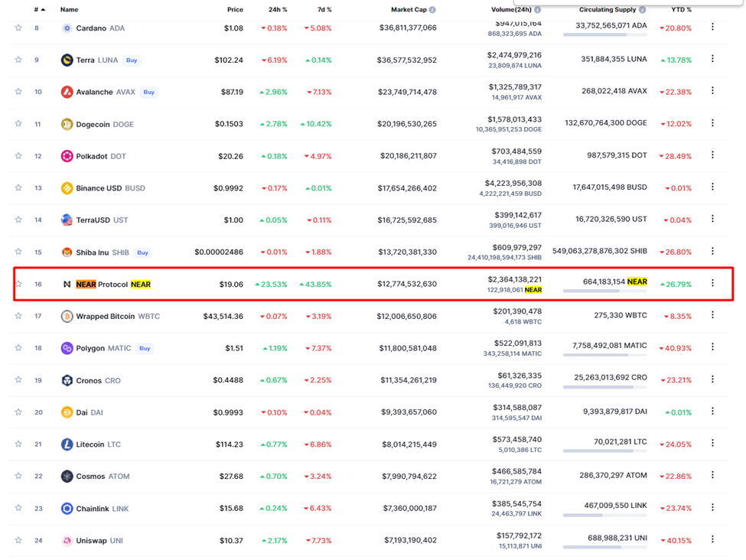The height and width of the screenshot is (560, 746).
Task: Open options menu for Dai row
Action: click(x=712, y=411)
